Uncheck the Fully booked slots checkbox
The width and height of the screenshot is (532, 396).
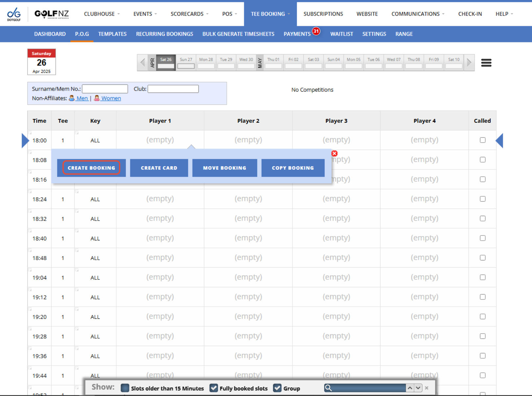pos(214,388)
